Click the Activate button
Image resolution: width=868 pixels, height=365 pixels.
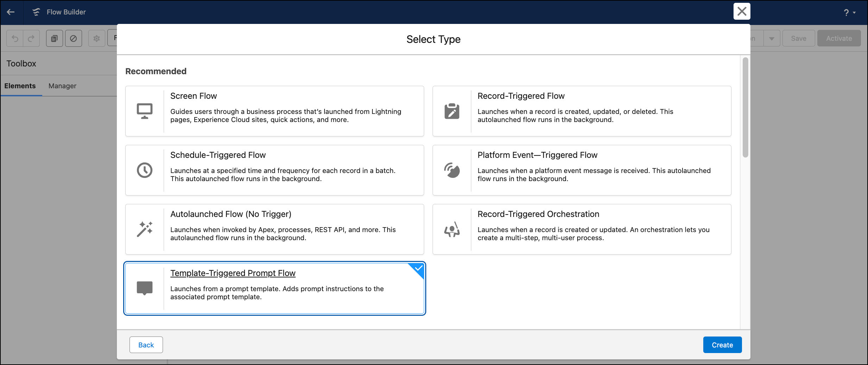click(x=839, y=38)
